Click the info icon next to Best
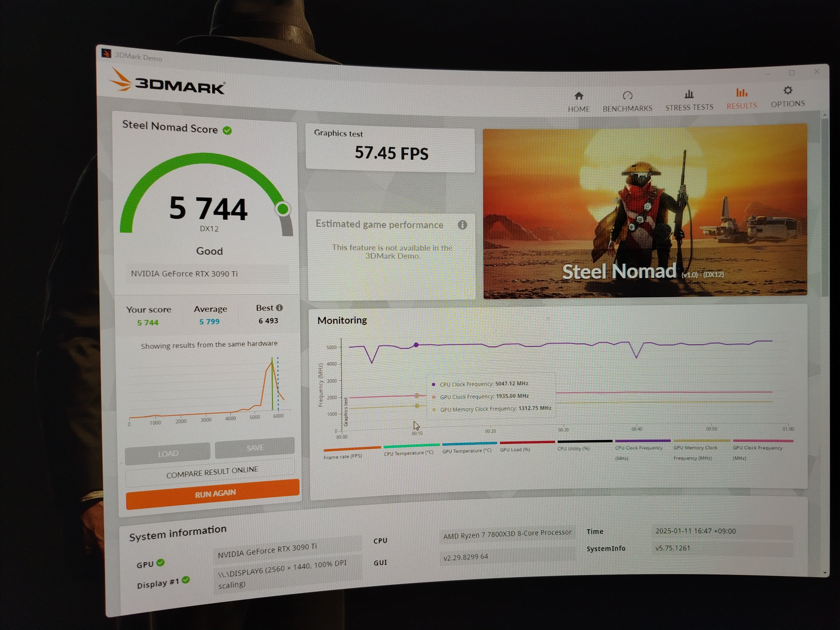 [279, 308]
